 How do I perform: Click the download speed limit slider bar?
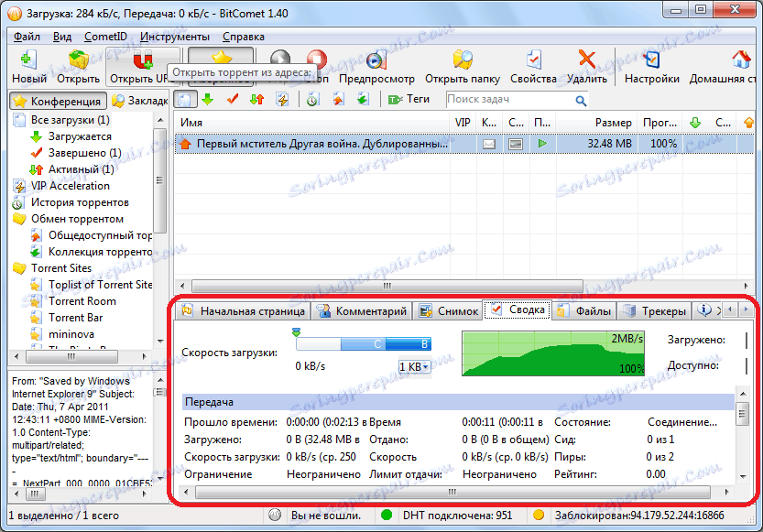[363, 344]
